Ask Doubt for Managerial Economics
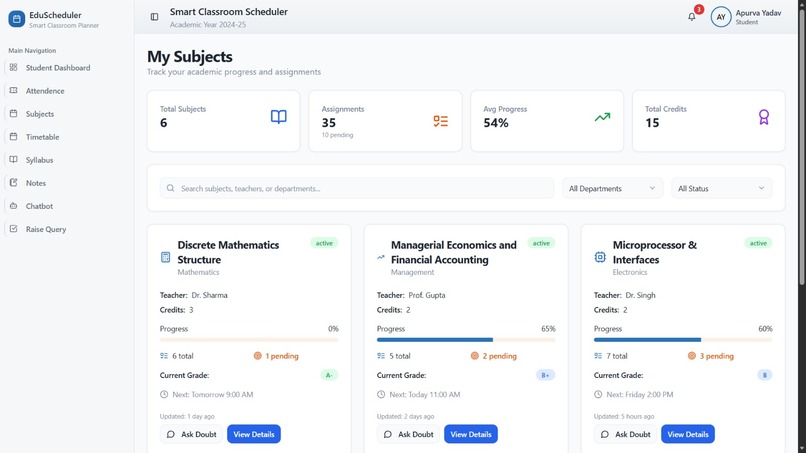The height and width of the screenshot is (453, 806). [408, 434]
